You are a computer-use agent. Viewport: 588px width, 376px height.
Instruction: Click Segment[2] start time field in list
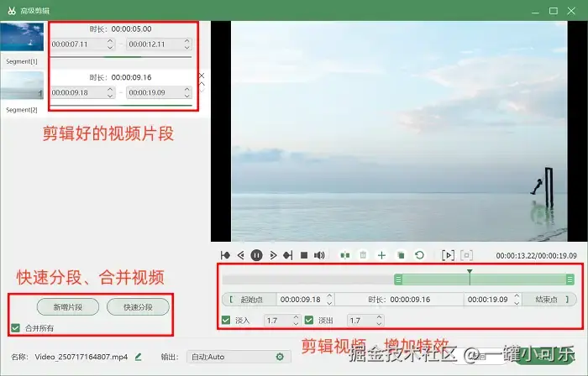pos(78,92)
